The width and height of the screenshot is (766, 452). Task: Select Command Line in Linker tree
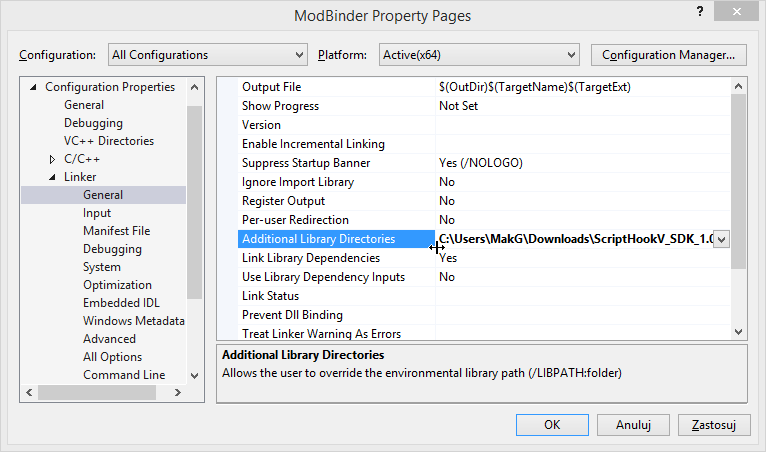click(x=124, y=375)
